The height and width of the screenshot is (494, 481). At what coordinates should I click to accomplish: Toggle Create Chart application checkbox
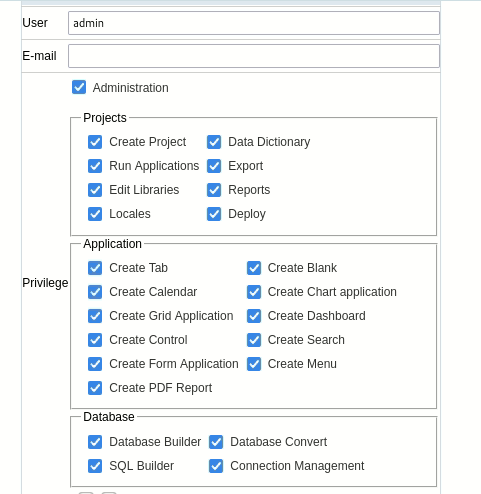[254, 292]
